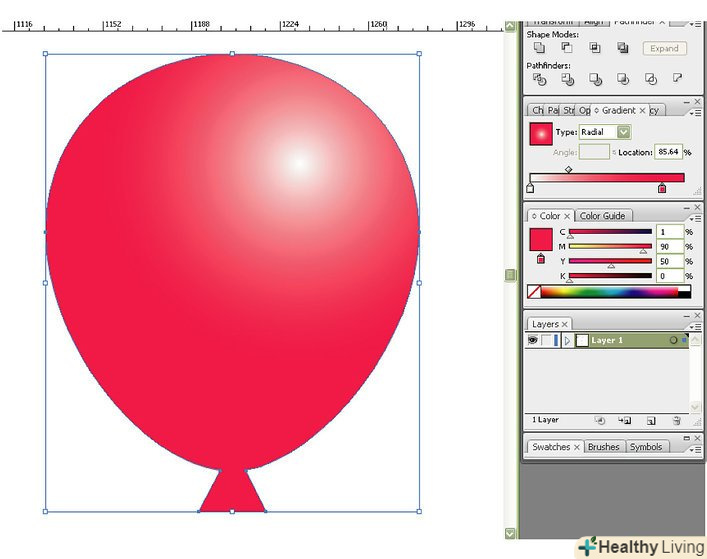Viewport: 707px width, 559px height.
Task: Switch to the Color Guide tab
Action: tap(602, 216)
